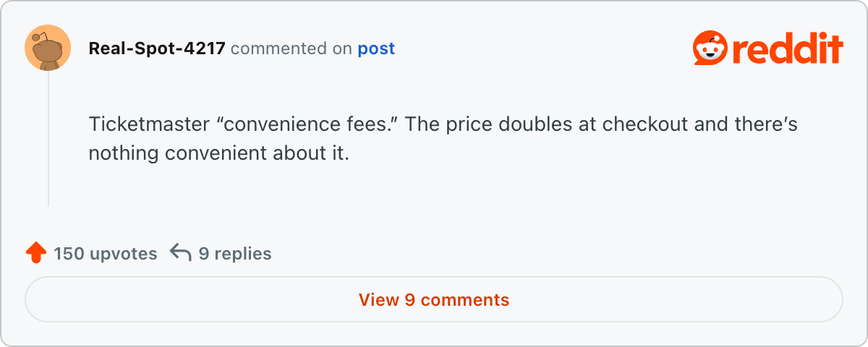The image size is (868, 347).
Task: Click the Reddit Snoo logo icon
Action: coord(710,48)
